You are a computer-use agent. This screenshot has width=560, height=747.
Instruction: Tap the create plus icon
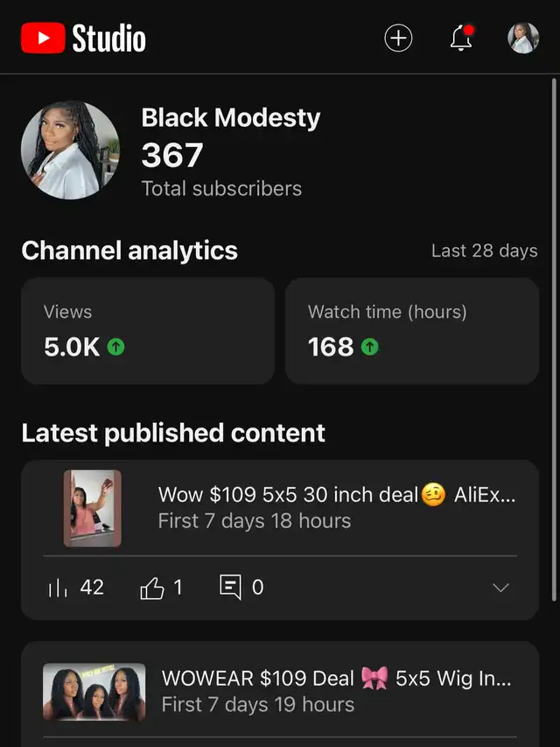(398, 38)
